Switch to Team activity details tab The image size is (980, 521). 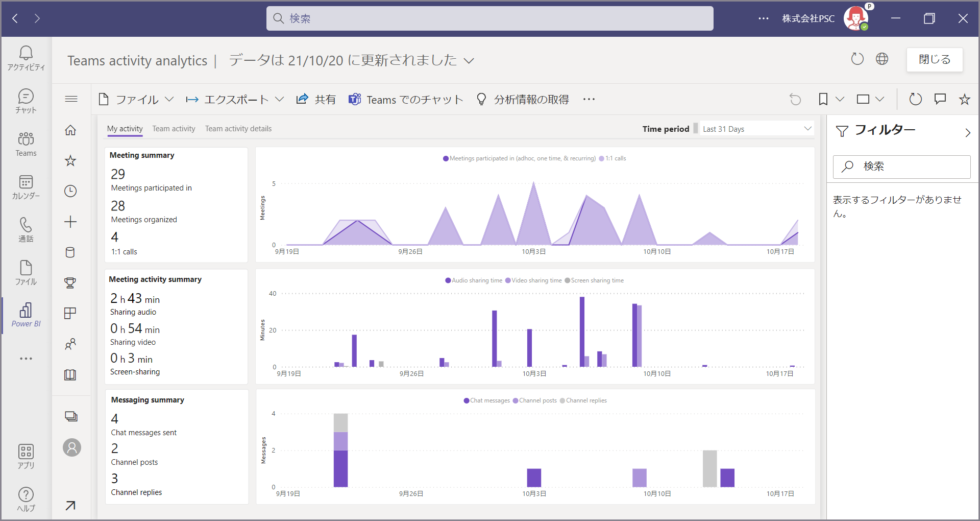click(238, 129)
